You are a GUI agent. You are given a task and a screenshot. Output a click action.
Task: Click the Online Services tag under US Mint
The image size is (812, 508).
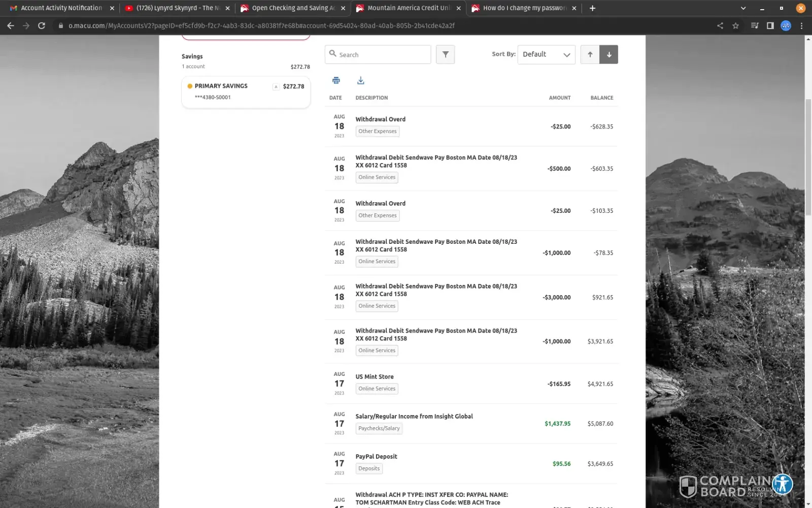coord(377,389)
